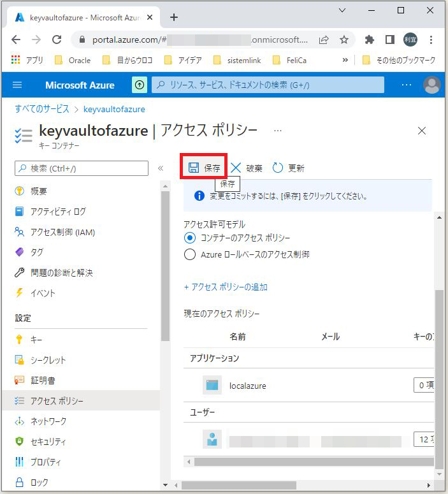
Task: Click the Refresh (更新) button
Action: [288, 168]
